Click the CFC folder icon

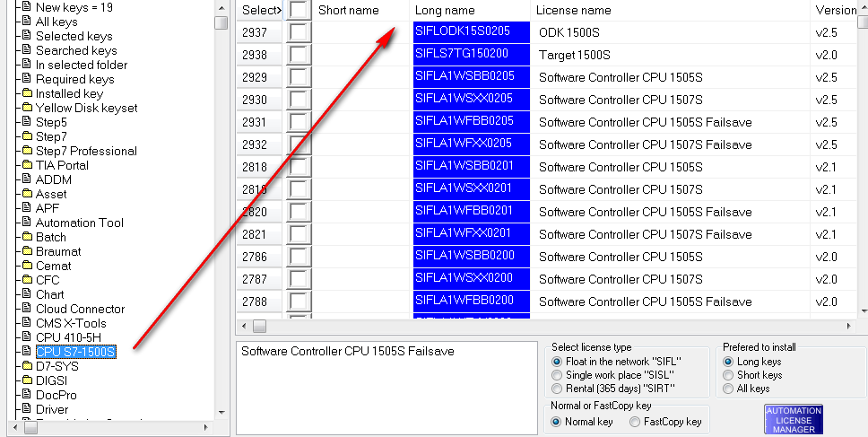click(x=27, y=280)
